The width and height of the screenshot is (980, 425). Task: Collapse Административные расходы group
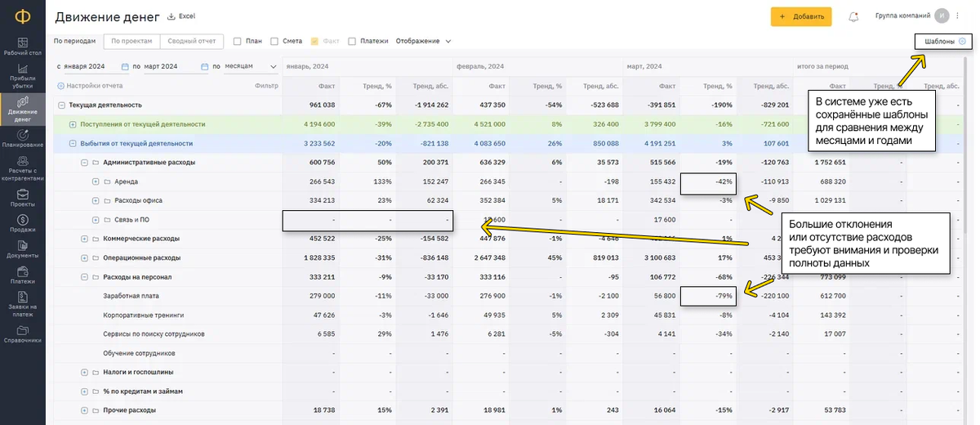(84, 163)
